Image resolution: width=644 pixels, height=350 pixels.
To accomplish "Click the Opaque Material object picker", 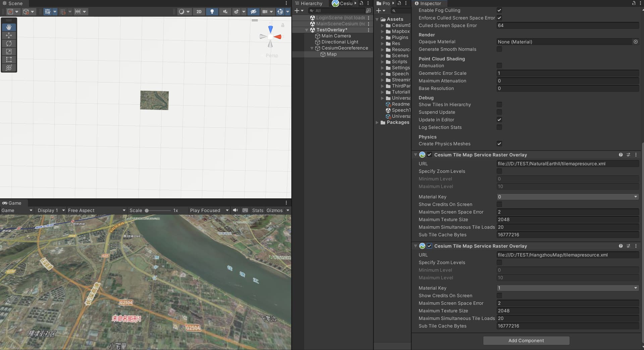I will tap(635, 42).
